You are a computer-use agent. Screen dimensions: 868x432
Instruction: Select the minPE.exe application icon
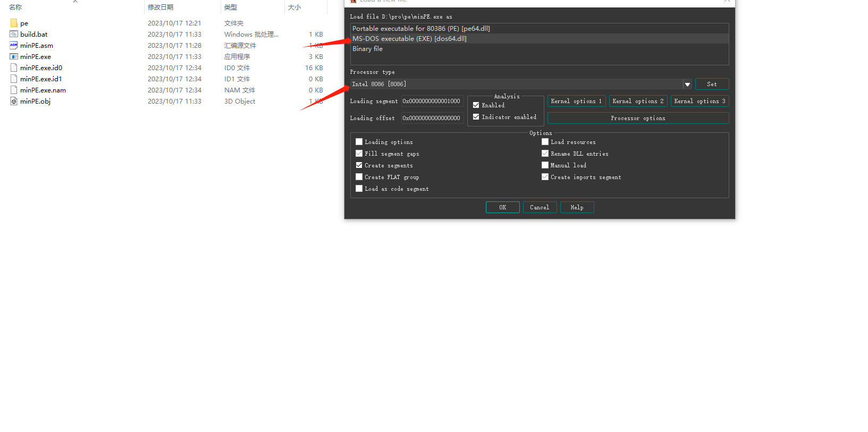pos(14,57)
